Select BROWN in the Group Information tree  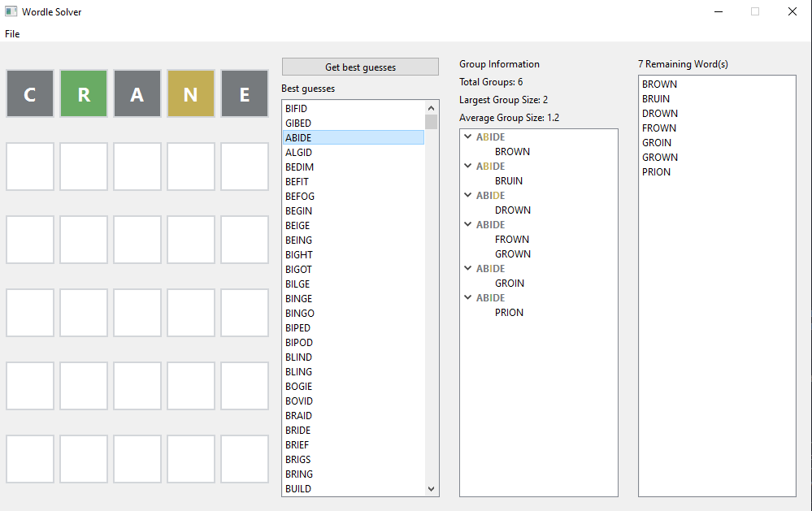(x=512, y=152)
